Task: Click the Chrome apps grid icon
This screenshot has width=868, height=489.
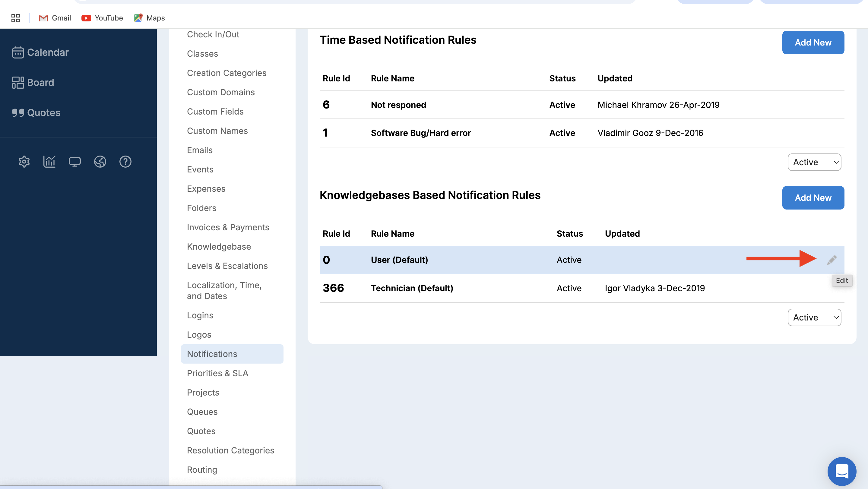Action: (x=15, y=18)
